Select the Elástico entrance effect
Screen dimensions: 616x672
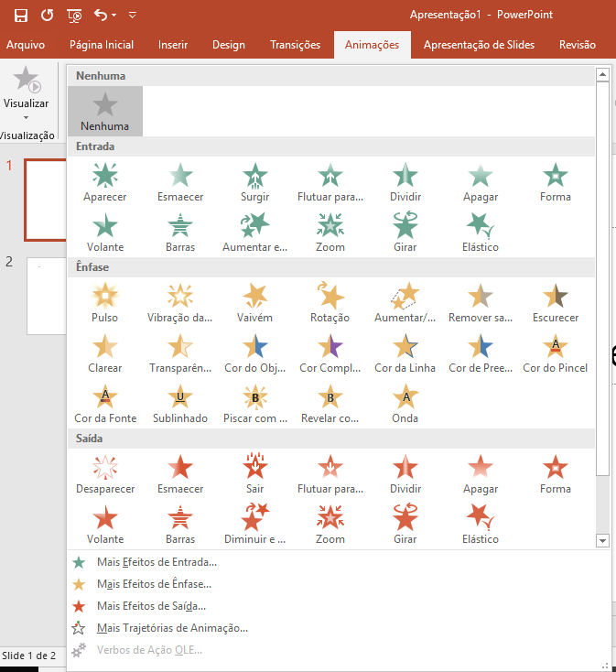[481, 233]
